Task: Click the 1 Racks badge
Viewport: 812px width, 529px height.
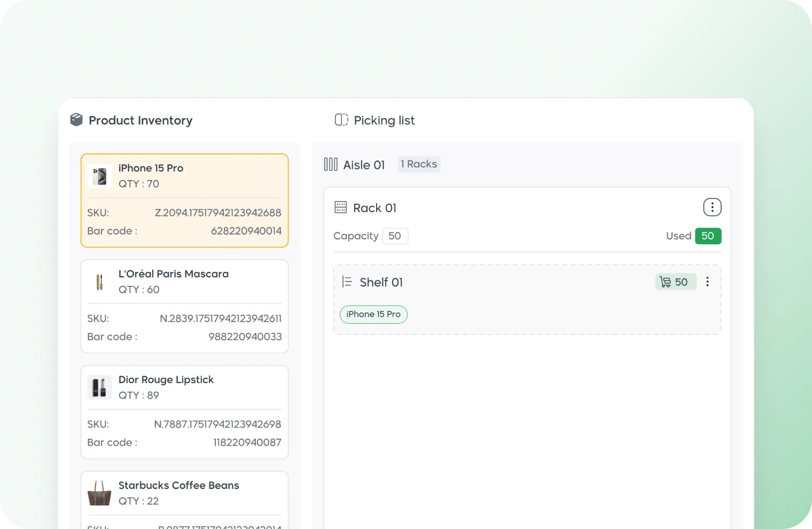Action: tap(419, 164)
